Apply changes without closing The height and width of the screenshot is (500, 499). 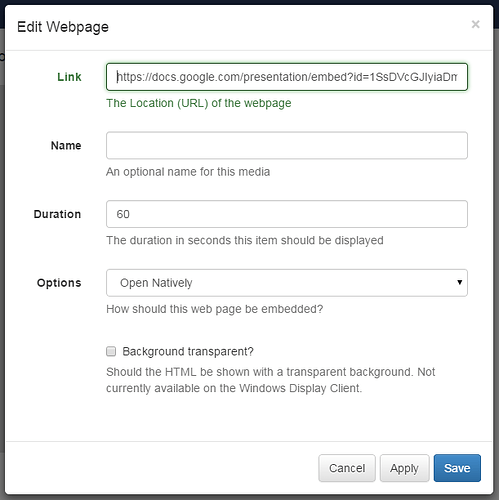click(404, 468)
